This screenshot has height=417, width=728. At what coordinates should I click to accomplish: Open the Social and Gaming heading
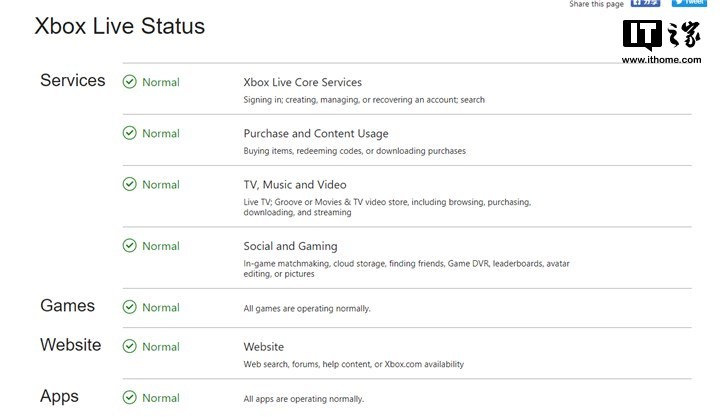(x=290, y=246)
